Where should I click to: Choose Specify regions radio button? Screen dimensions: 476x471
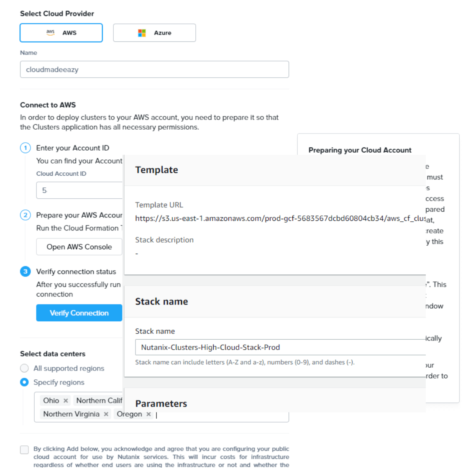tap(25, 382)
